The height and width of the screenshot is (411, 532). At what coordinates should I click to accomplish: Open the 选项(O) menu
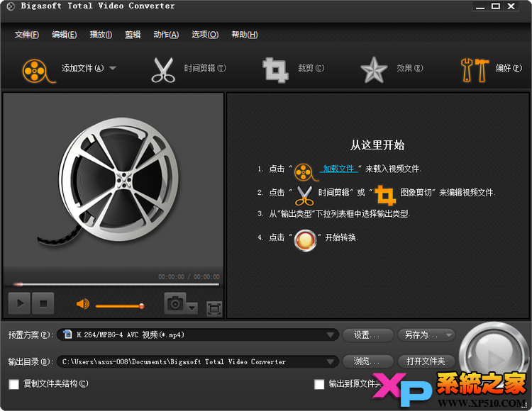pos(205,35)
